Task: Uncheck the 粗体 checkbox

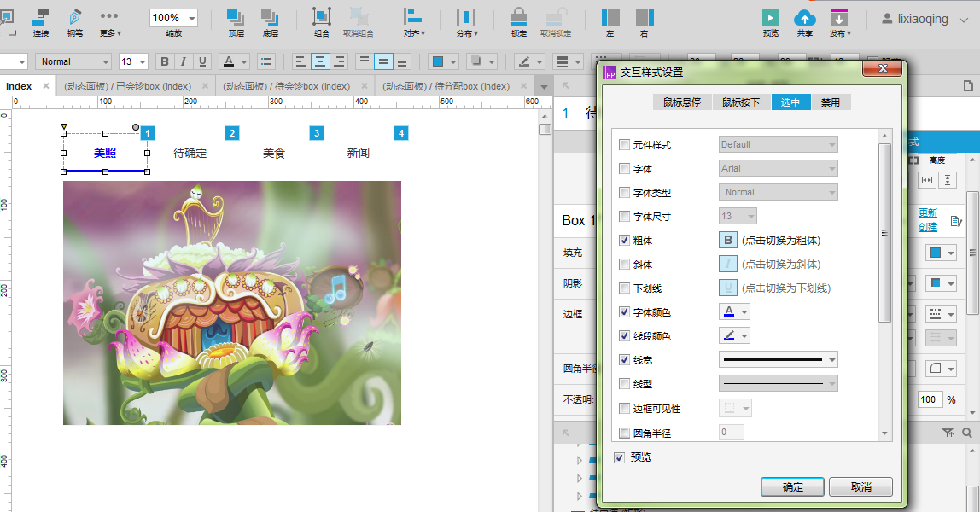Action: 624,241
